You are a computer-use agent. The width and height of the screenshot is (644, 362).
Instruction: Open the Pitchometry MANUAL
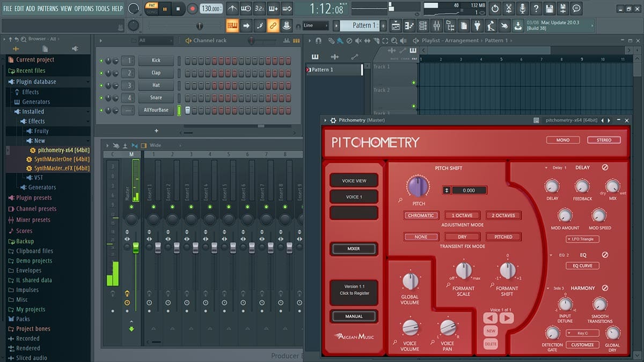pos(354,316)
